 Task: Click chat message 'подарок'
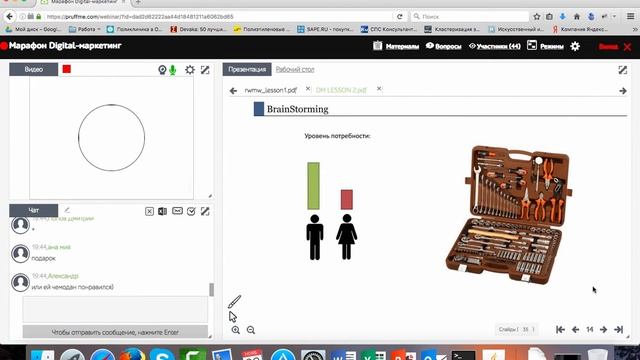pos(43,258)
